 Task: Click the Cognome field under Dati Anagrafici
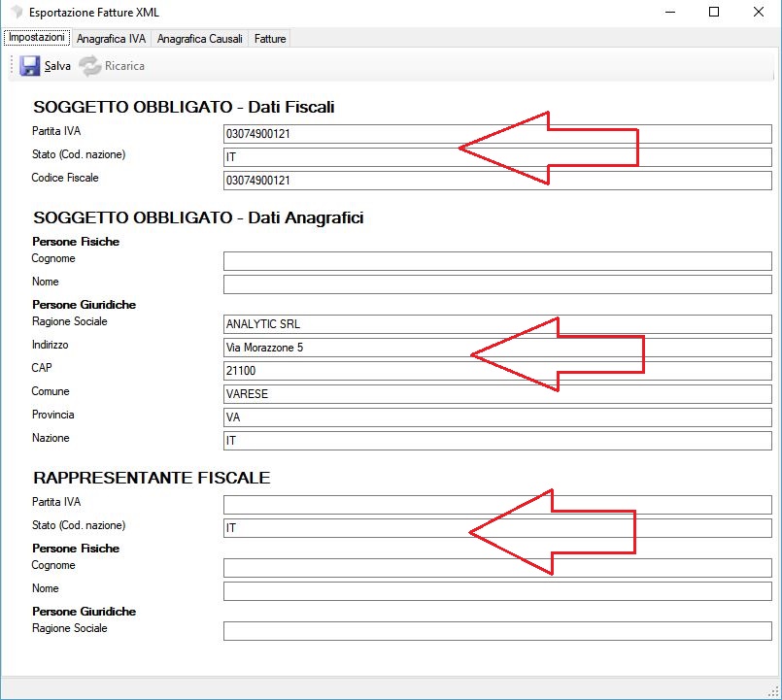[x=497, y=261]
